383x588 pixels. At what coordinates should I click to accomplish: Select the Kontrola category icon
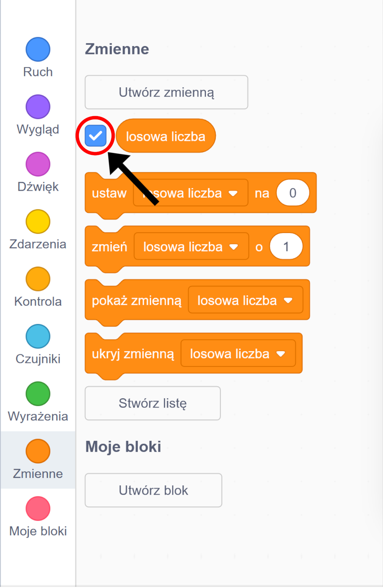[x=38, y=279]
